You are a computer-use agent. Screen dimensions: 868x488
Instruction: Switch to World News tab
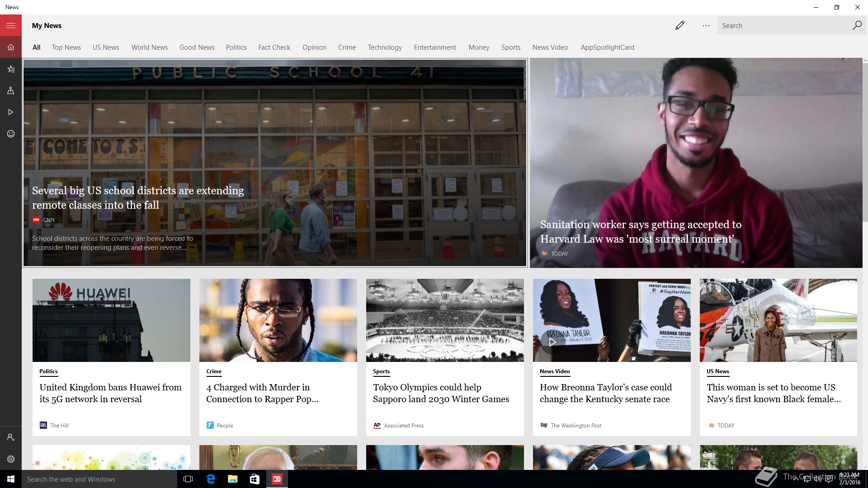(x=150, y=47)
